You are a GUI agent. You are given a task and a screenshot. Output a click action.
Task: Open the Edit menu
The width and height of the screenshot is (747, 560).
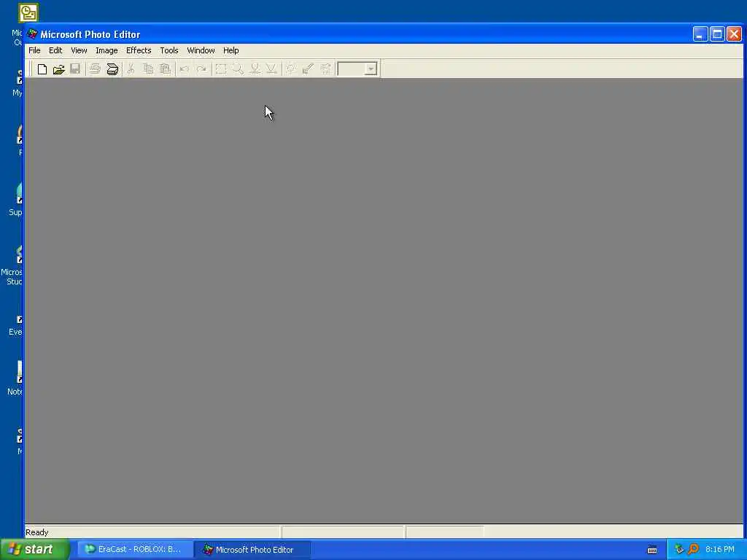(55, 50)
